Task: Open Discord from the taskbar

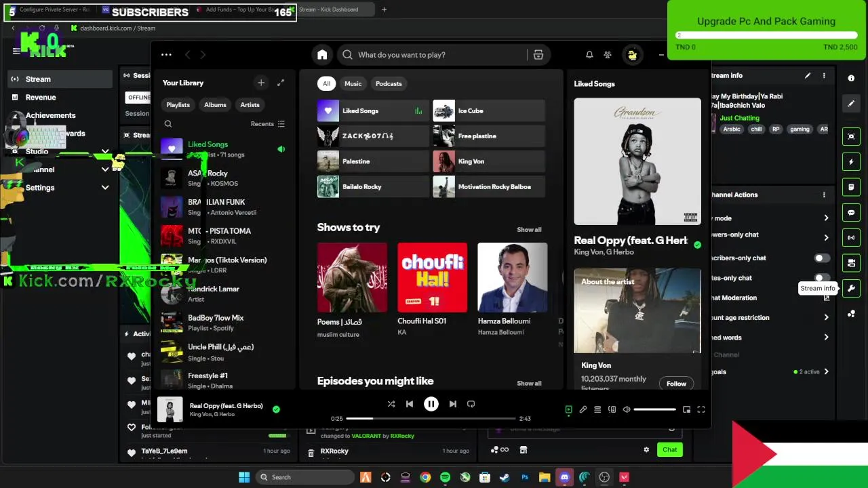Action: [x=564, y=477]
